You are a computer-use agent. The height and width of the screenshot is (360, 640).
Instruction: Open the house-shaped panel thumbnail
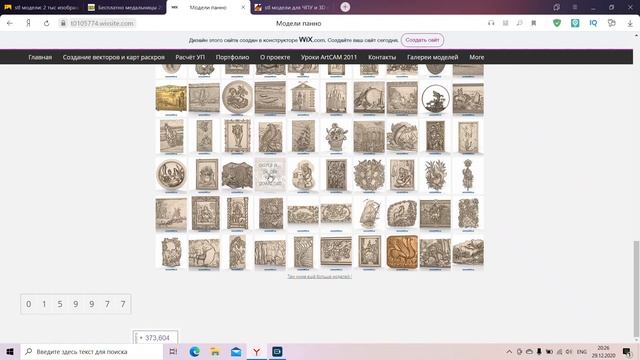pyautogui.click(x=303, y=97)
